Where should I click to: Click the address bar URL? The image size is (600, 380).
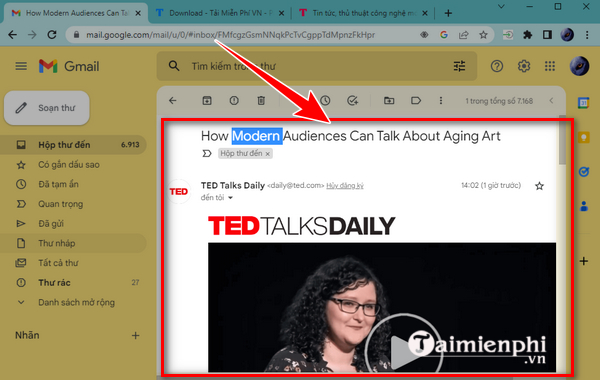[x=230, y=35]
